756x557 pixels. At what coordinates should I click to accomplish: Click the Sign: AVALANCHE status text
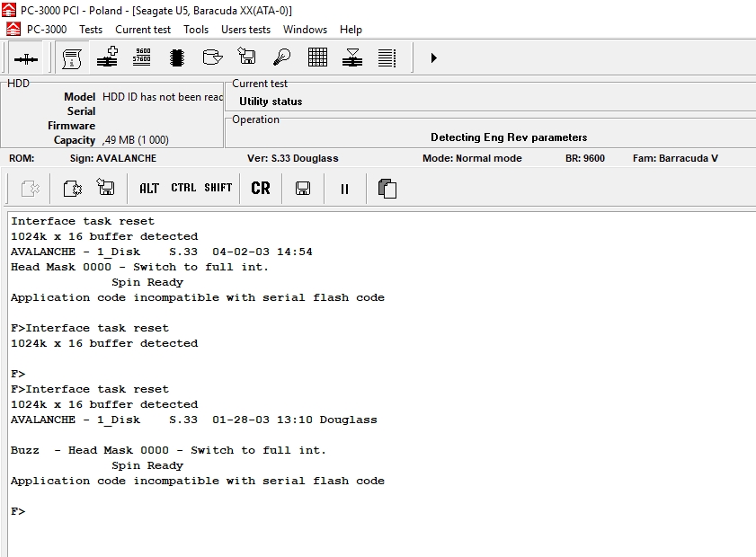click(x=113, y=158)
